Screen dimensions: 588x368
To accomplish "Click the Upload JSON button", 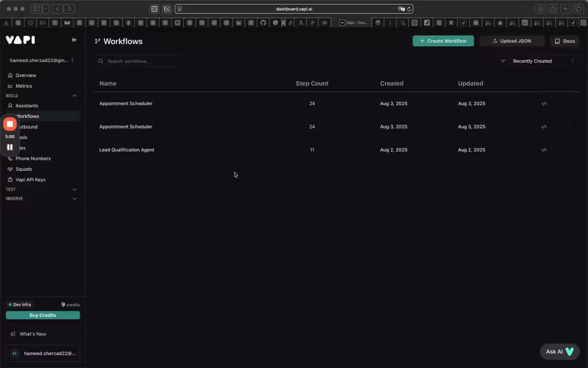I will click(511, 41).
